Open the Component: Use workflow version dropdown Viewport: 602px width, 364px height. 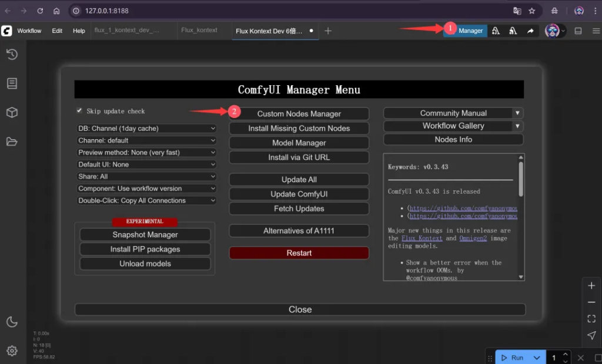point(146,188)
